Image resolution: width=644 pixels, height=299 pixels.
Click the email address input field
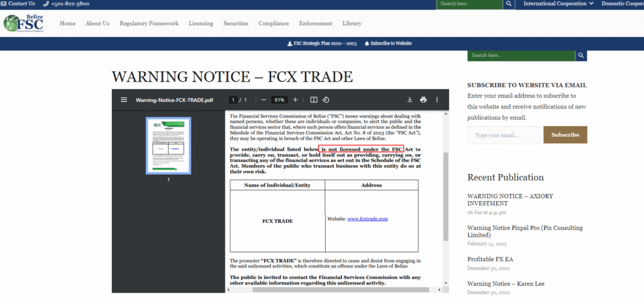click(x=503, y=135)
